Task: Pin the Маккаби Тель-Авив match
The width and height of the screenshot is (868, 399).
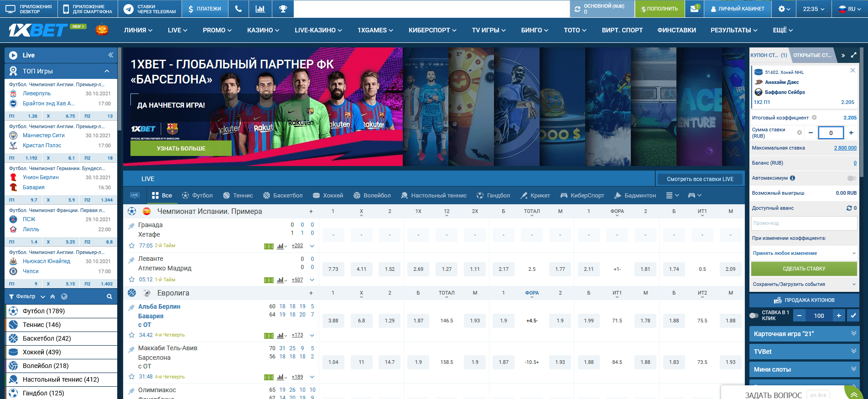Action: [131, 349]
